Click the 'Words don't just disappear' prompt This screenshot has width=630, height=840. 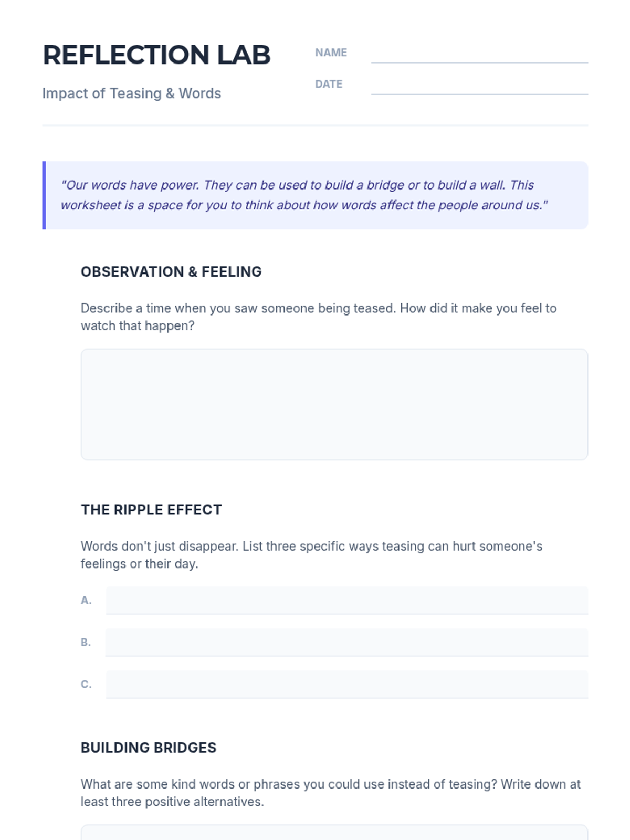coord(312,555)
